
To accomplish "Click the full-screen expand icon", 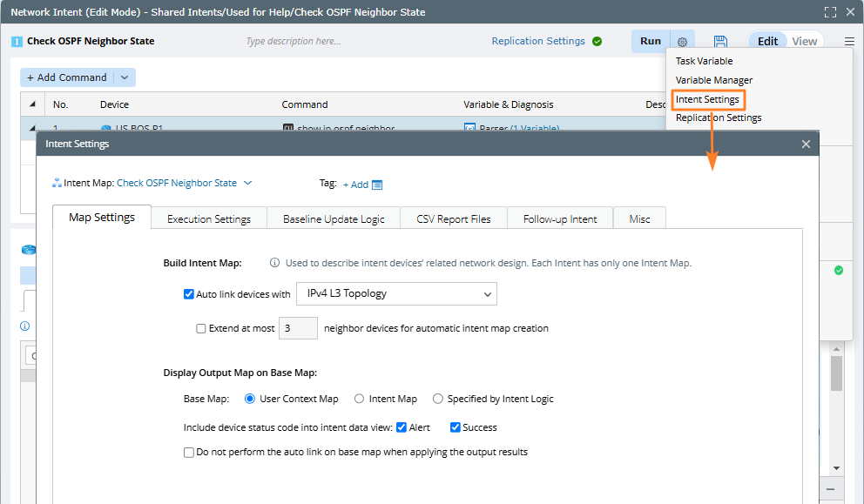I will pyautogui.click(x=830, y=12).
